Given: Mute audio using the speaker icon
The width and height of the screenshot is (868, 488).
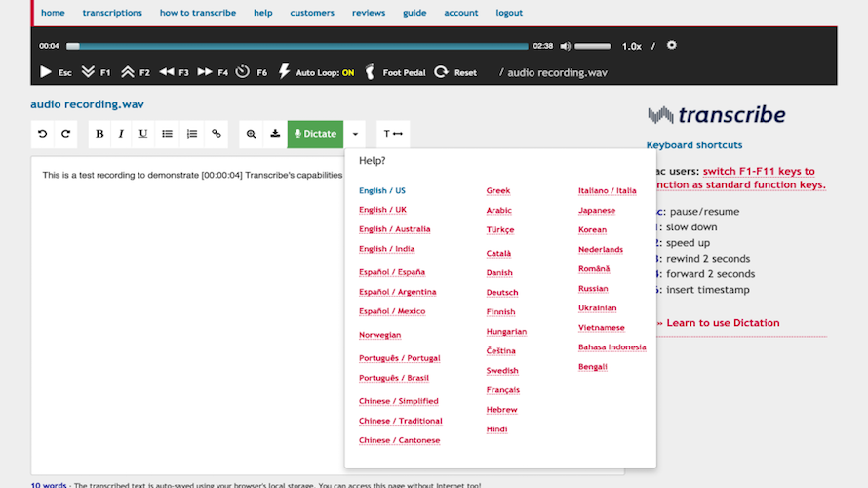Looking at the screenshot, I should tap(565, 46).
